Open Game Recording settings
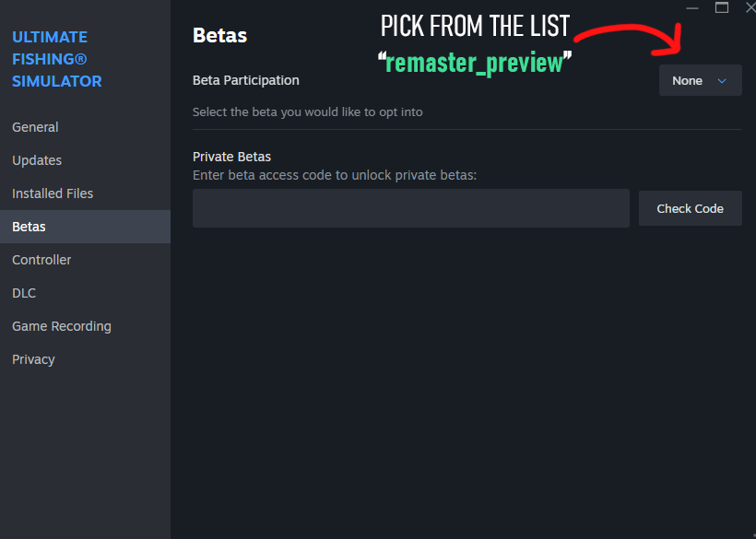 62,326
